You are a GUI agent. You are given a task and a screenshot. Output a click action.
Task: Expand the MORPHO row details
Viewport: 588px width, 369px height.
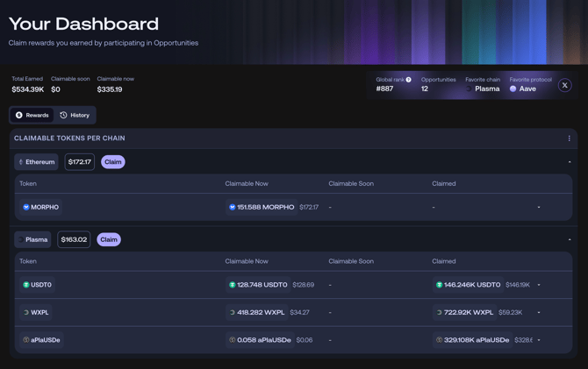539,208
